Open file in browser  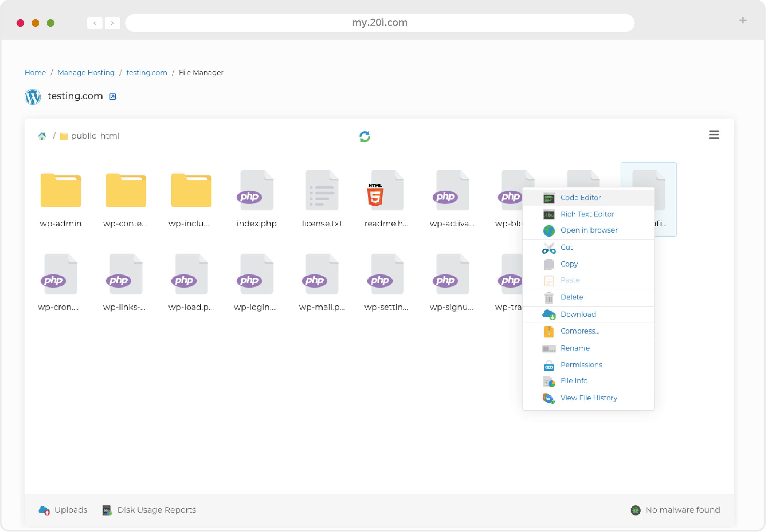[588, 230]
